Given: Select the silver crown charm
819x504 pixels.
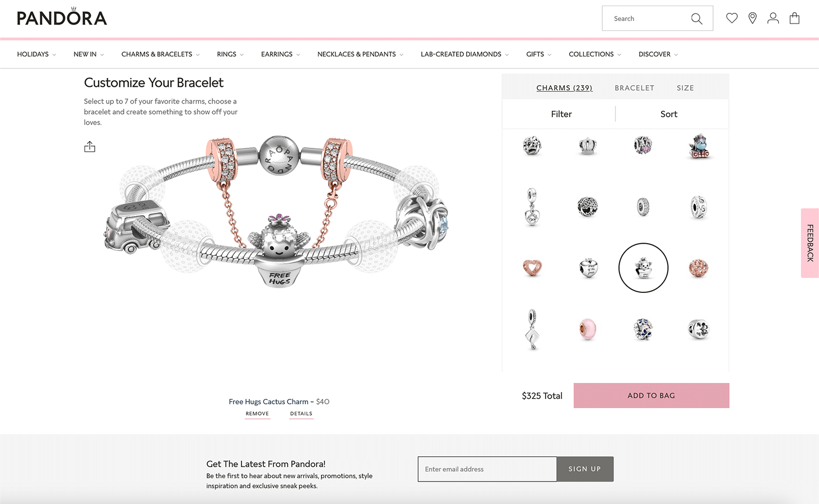Looking at the screenshot, I should [x=588, y=146].
